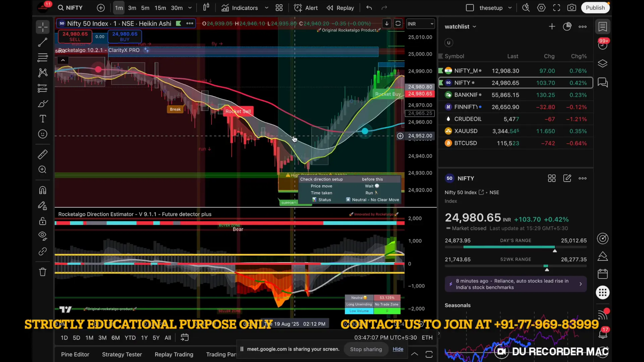644x362 pixels.
Task: Open the Indicators dialog
Action: point(240,8)
